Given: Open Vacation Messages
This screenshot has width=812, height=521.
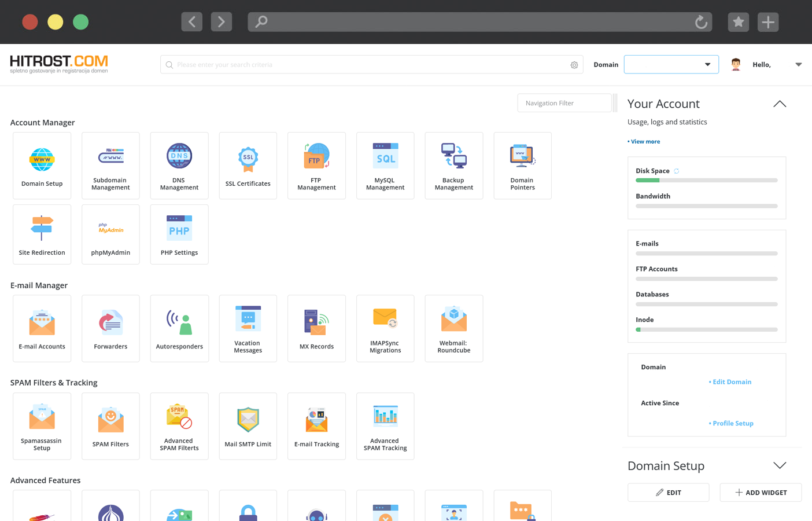Looking at the screenshot, I should 248,329.
